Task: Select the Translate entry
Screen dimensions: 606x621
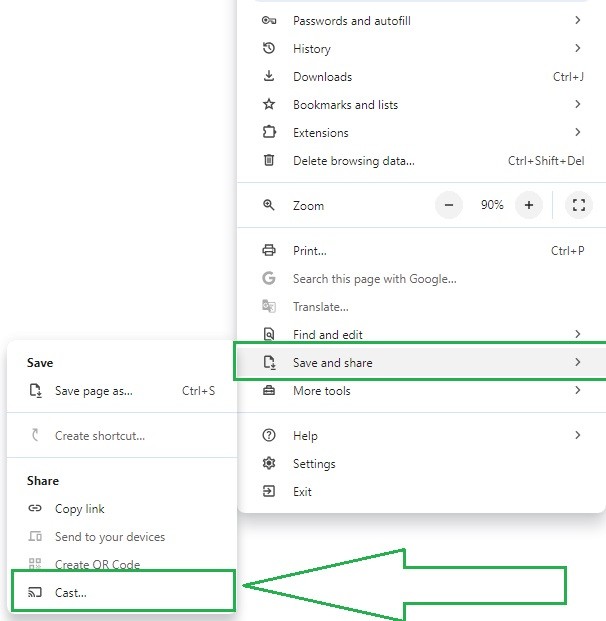Action: [421, 306]
